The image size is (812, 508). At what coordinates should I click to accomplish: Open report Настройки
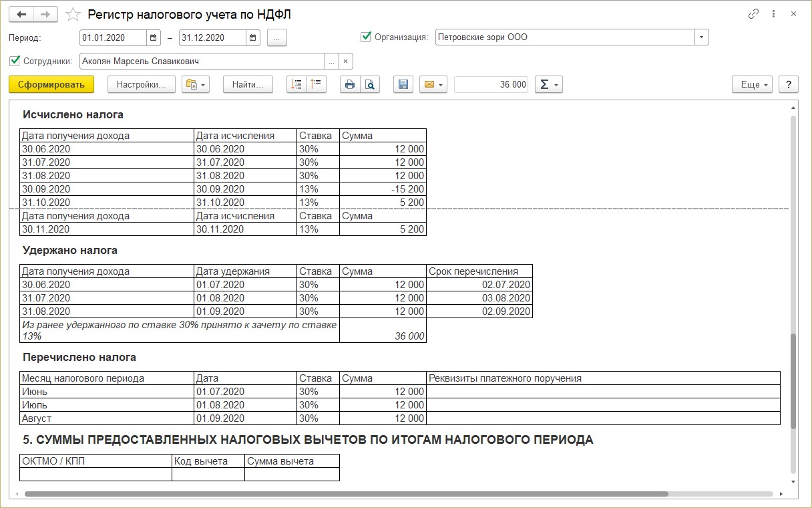pyautogui.click(x=141, y=84)
